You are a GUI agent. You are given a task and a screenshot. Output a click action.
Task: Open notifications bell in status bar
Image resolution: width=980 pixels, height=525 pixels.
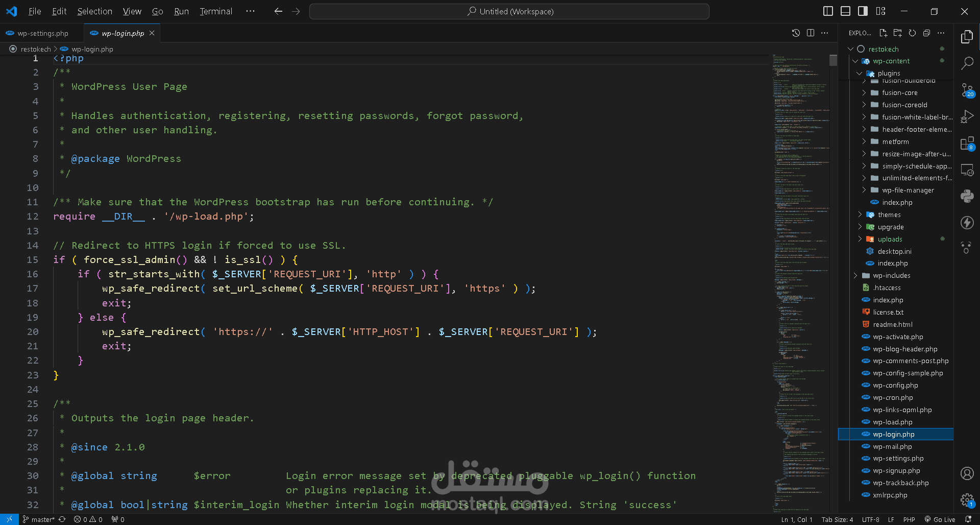point(968,519)
